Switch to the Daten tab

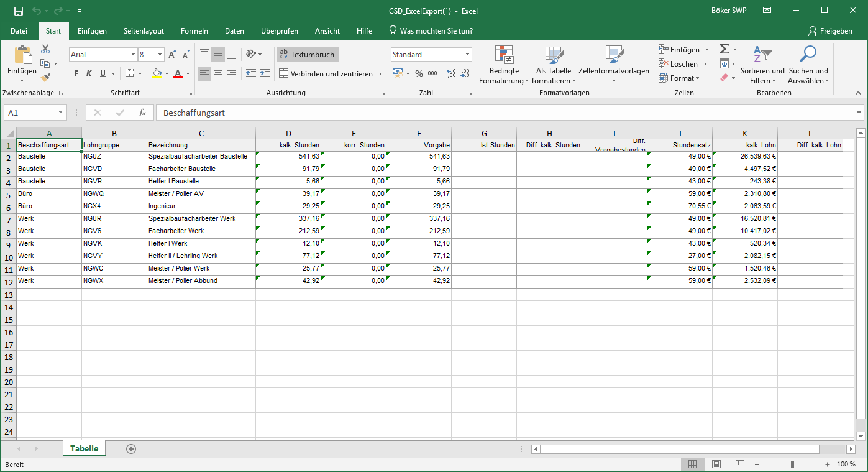click(x=234, y=31)
